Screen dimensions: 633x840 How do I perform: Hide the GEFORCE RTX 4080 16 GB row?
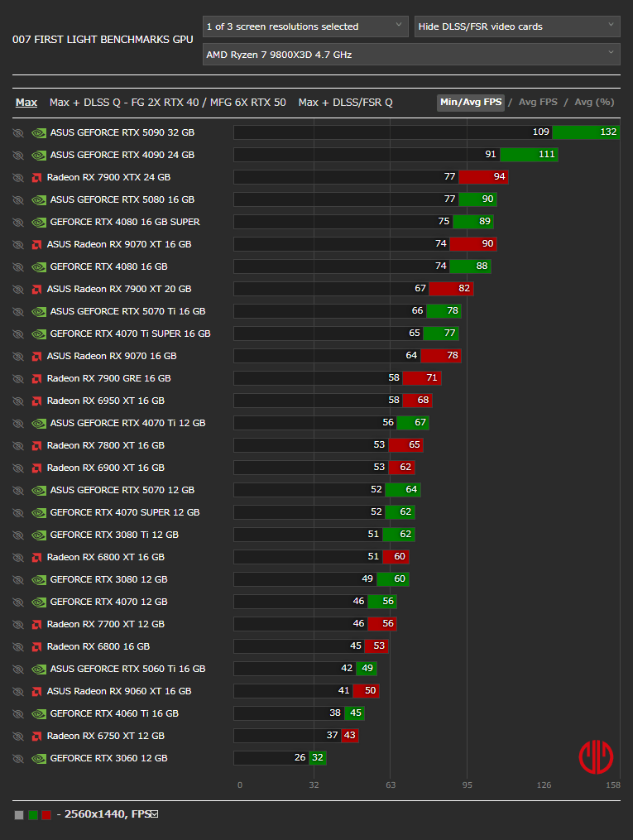[x=18, y=267]
